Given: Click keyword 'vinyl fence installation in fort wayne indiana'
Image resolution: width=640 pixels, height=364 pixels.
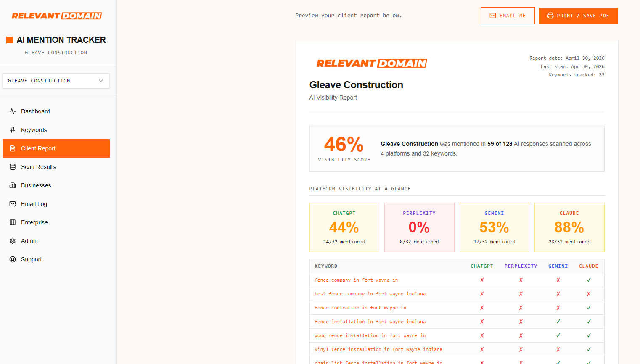Looking at the screenshot, I should pos(378,349).
